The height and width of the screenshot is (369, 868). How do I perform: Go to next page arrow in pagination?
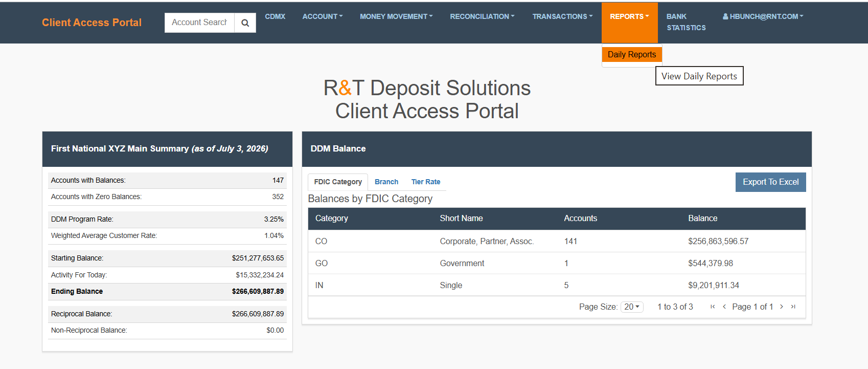(x=782, y=307)
